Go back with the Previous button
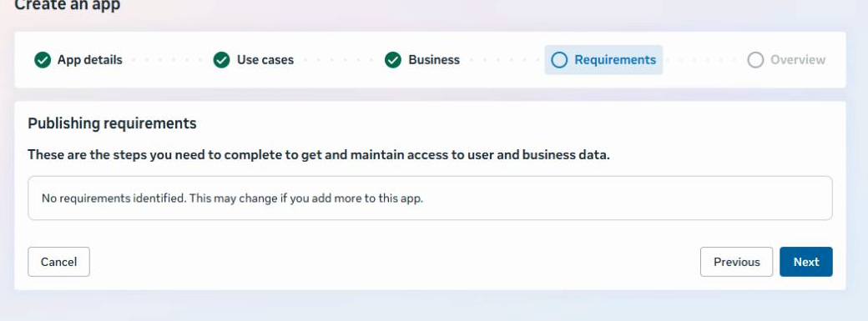Viewport: 868px width, 321px height. pos(737,262)
